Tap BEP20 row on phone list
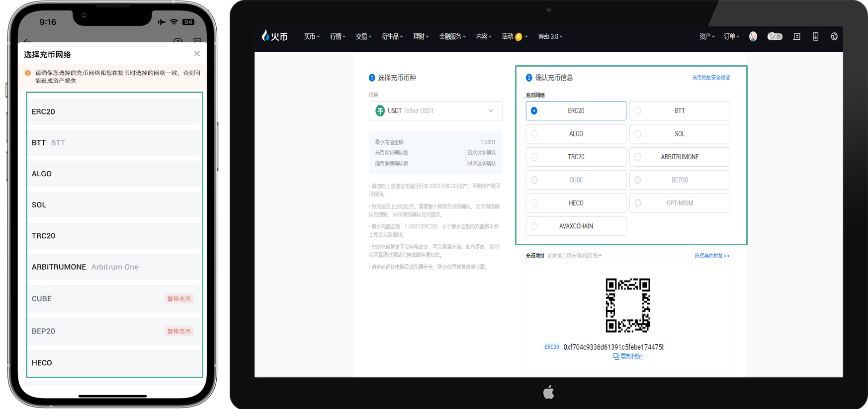This screenshot has height=409, width=868. coord(114,331)
